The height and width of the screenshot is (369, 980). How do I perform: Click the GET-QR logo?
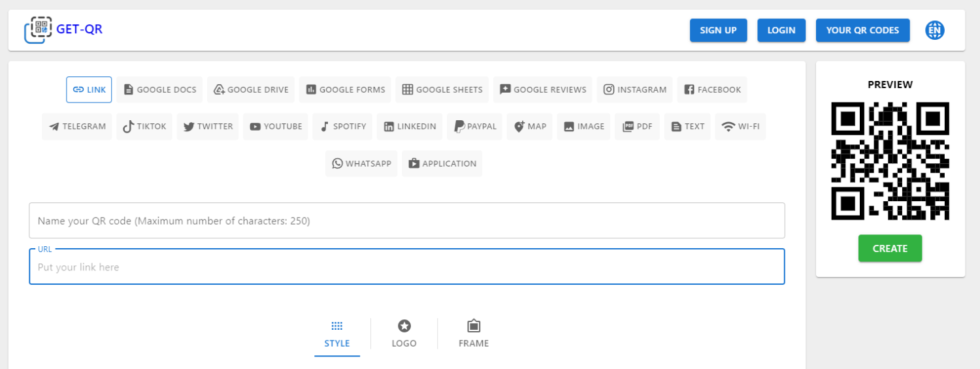(63, 30)
